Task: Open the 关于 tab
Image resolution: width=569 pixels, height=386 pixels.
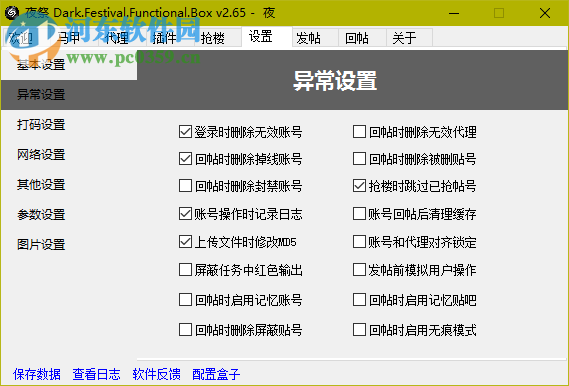Action: (x=409, y=37)
